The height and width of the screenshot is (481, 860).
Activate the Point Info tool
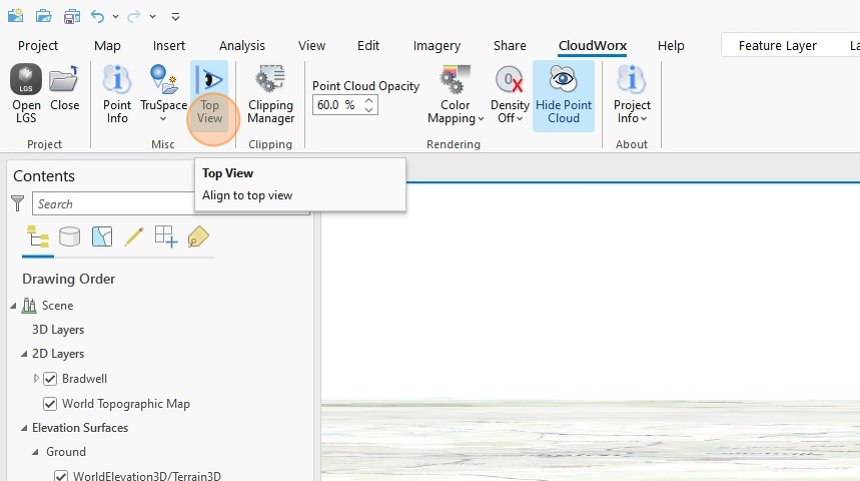point(117,94)
